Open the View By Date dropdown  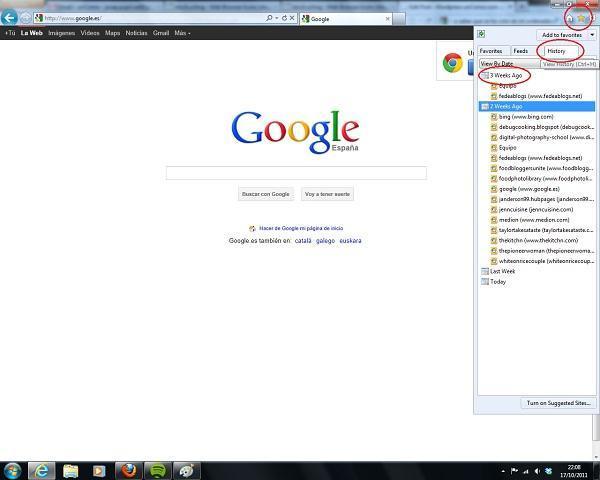point(509,64)
